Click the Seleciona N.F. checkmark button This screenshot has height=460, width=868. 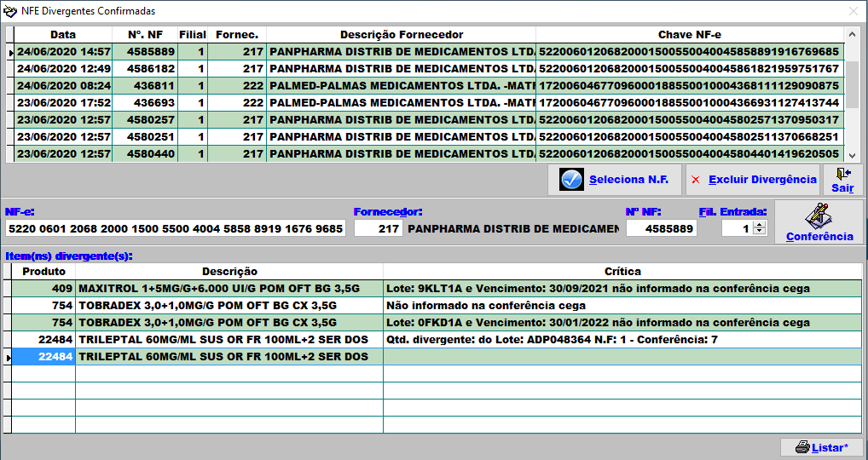click(615, 180)
